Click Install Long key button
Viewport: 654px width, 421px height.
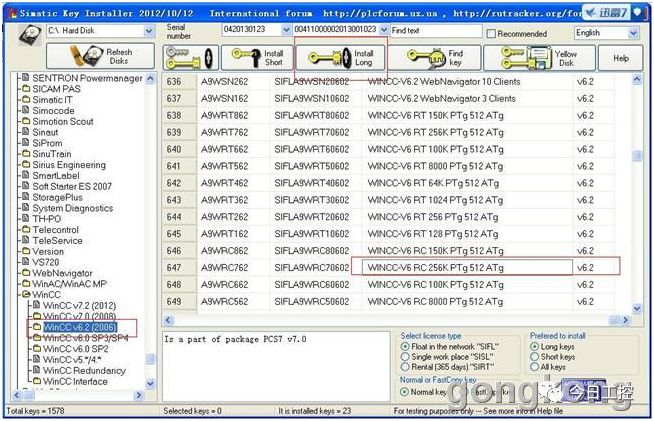tap(340, 58)
